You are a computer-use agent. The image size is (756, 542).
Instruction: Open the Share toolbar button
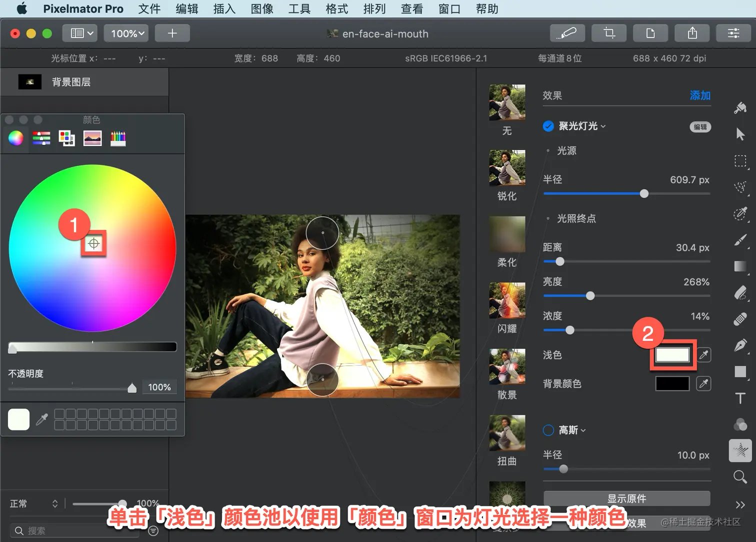(692, 33)
